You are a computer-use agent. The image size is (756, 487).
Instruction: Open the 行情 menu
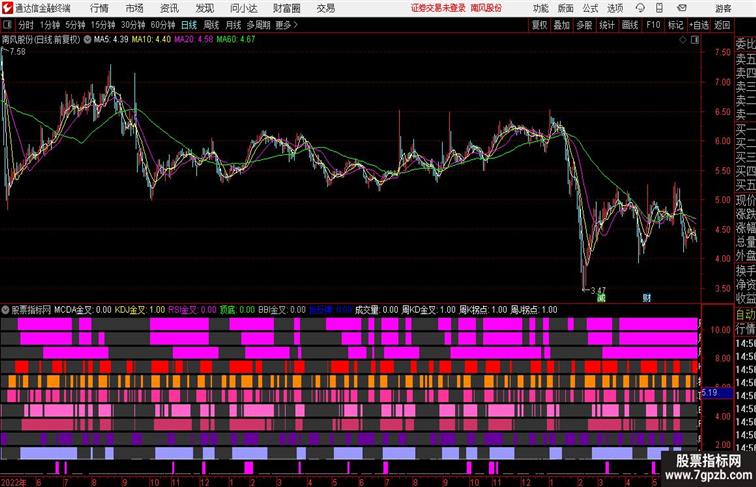pos(99,8)
